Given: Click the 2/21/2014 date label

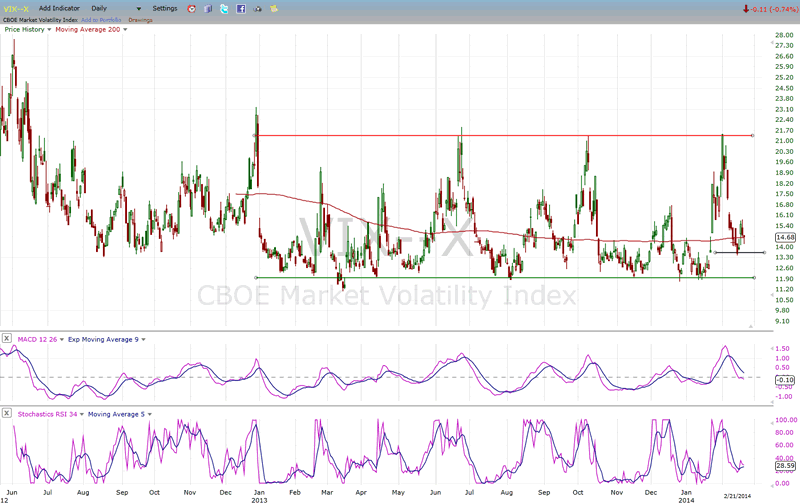Looking at the screenshot, I should (x=737, y=496).
